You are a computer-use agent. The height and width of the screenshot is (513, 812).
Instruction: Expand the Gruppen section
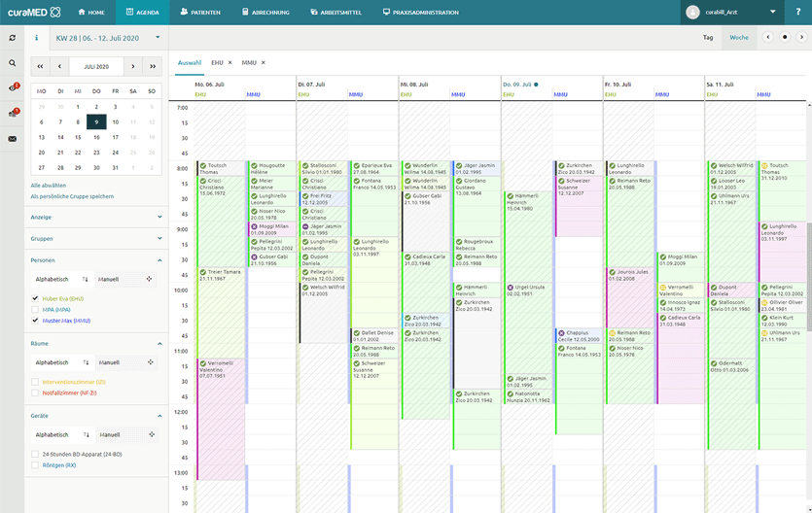(x=160, y=238)
